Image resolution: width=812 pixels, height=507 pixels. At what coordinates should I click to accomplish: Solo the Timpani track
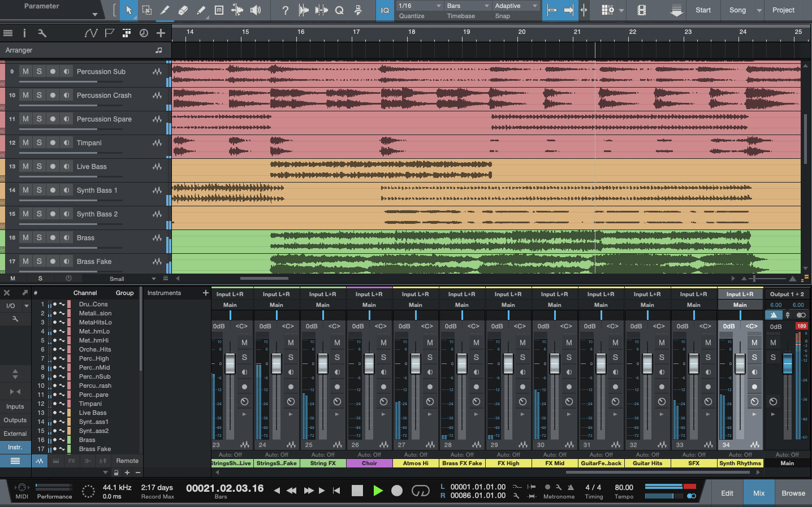click(39, 142)
